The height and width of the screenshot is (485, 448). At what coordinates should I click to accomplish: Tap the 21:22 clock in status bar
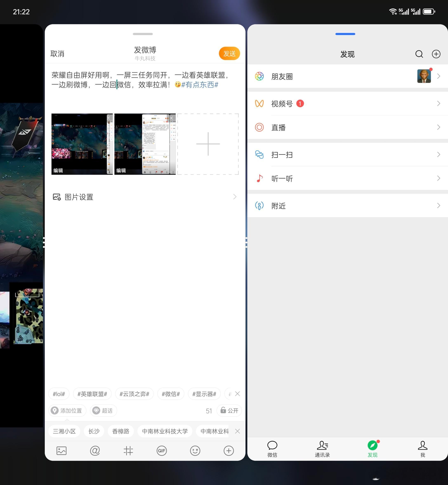(x=21, y=12)
